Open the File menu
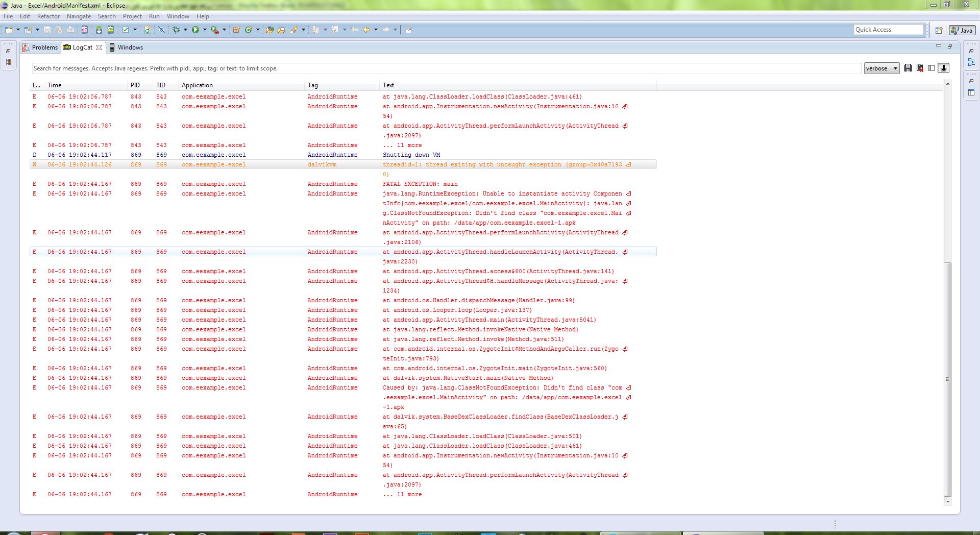 [x=8, y=16]
